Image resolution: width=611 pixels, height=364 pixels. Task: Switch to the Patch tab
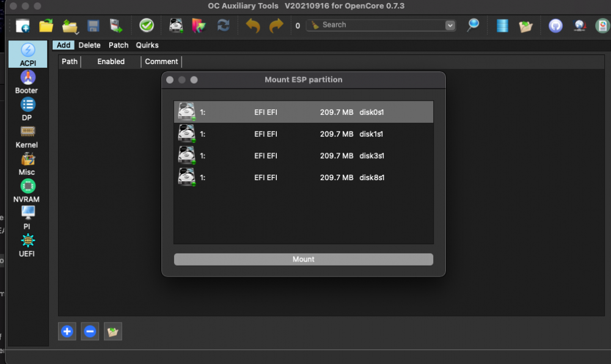coord(119,45)
